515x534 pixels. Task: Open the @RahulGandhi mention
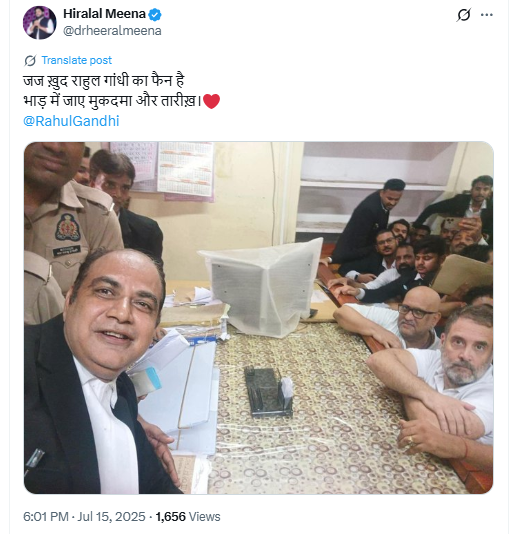71,121
